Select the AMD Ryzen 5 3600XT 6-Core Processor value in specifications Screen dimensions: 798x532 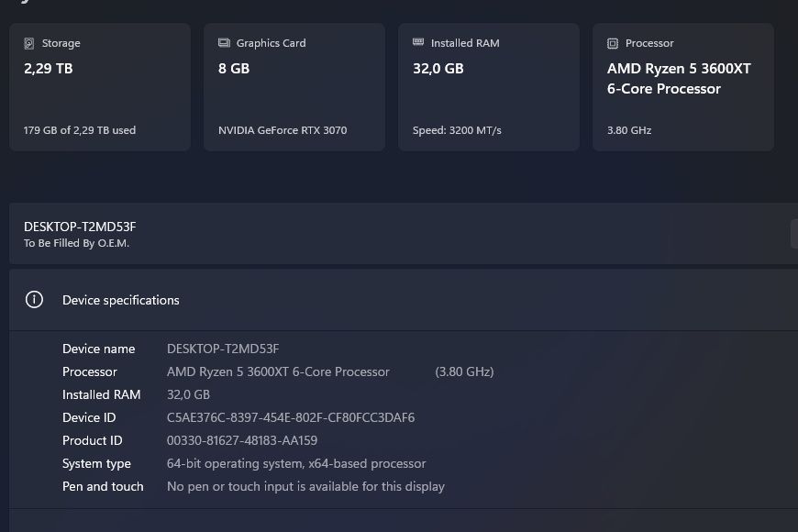278,371
